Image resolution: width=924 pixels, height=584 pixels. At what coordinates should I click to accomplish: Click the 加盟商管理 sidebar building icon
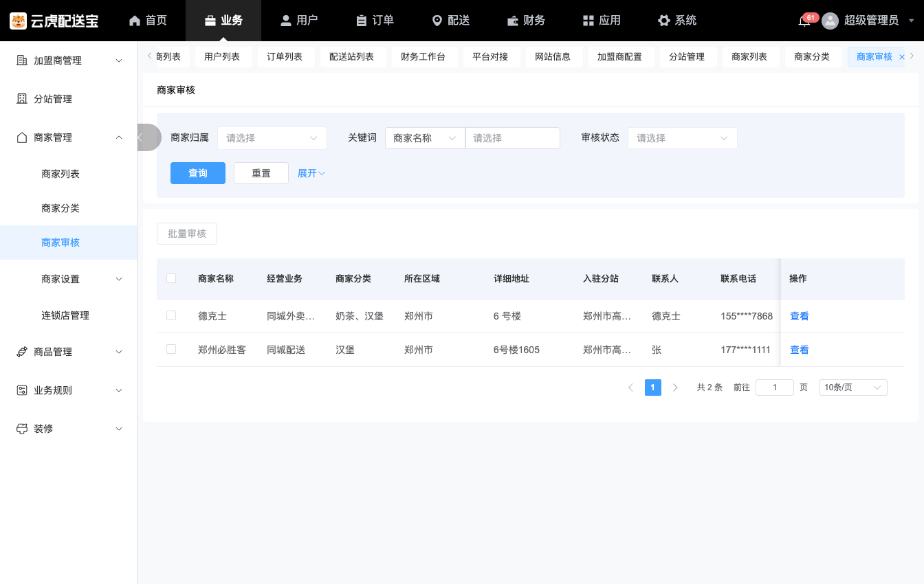click(21, 60)
